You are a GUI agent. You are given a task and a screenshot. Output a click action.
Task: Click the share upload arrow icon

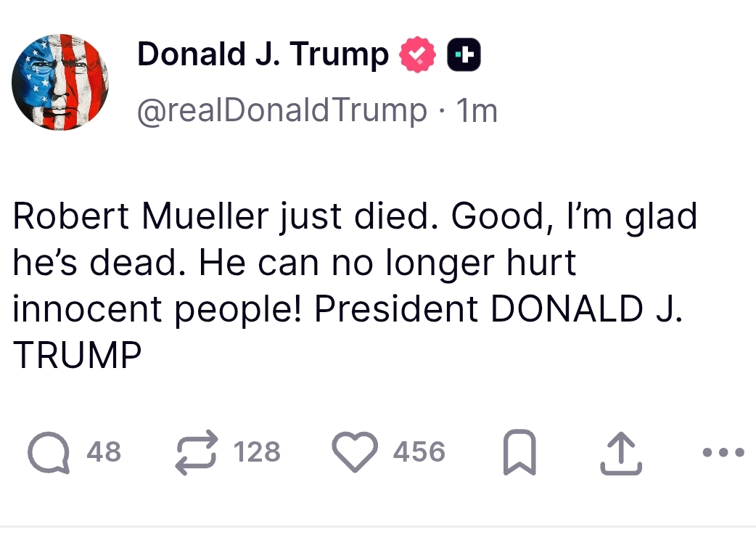point(621,452)
